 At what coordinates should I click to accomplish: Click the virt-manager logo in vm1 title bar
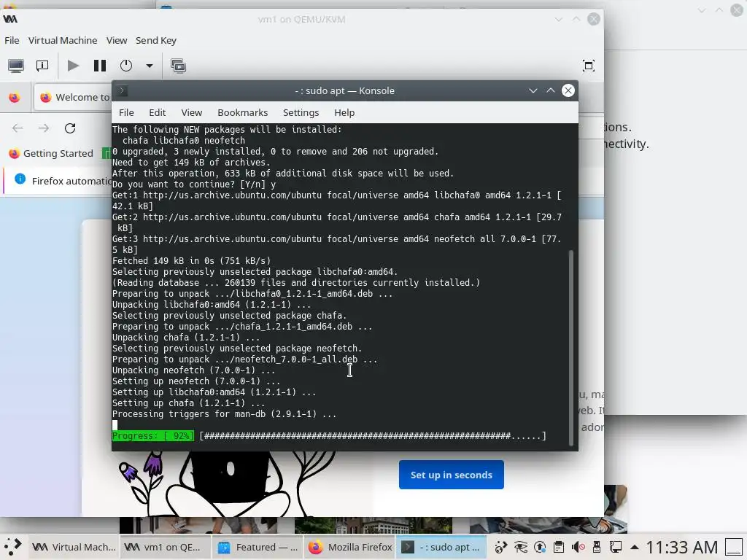(x=10, y=19)
